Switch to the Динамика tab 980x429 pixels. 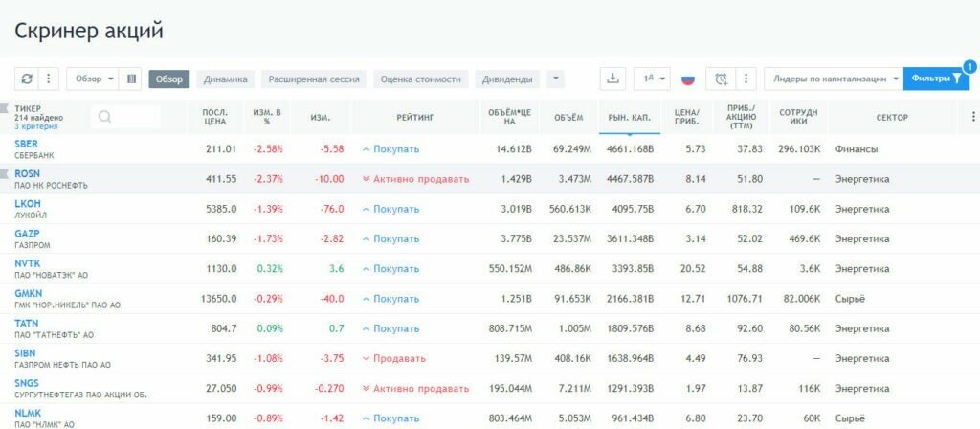click(x=226, y=79)
